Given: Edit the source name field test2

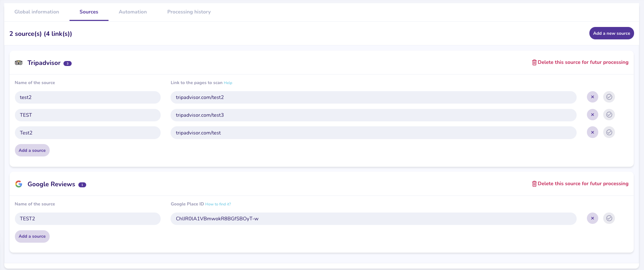Looking at the screenshot, I should tap(88, 97).
